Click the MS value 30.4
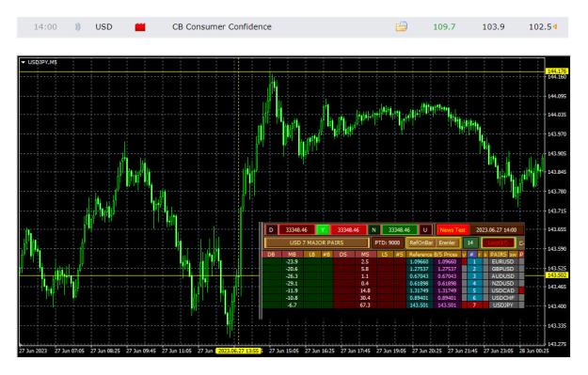 click(x=364, y=298)
